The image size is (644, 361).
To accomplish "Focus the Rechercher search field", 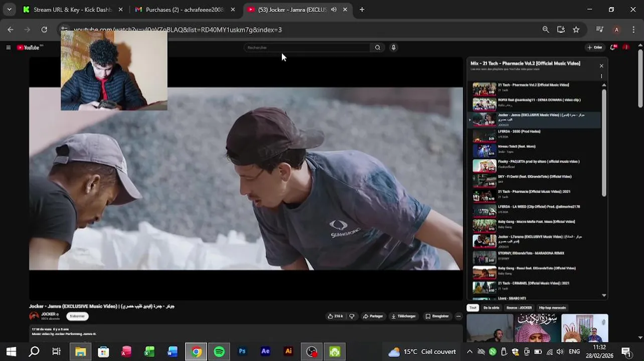I will pyautogui.click(x=307, y=48).
